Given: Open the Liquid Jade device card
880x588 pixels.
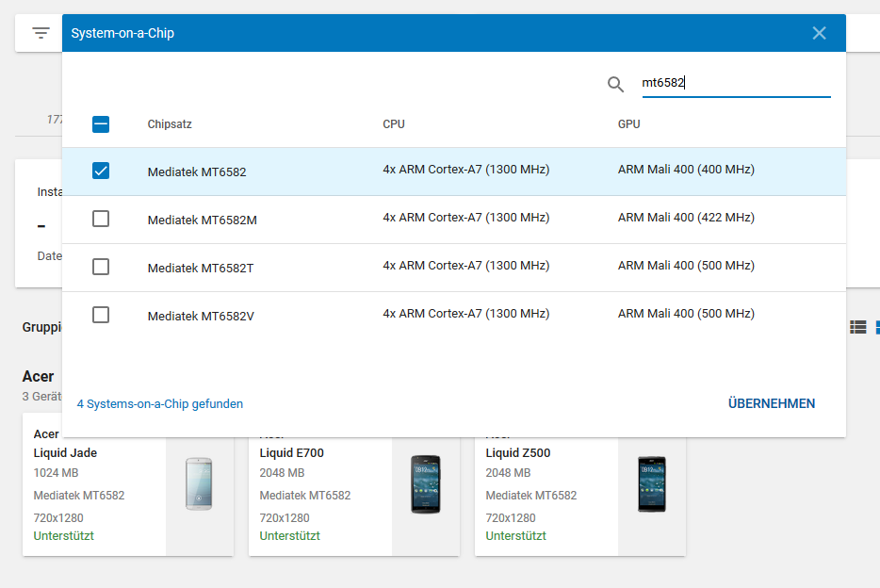Looking at the screenshot, I should [128, 484].
